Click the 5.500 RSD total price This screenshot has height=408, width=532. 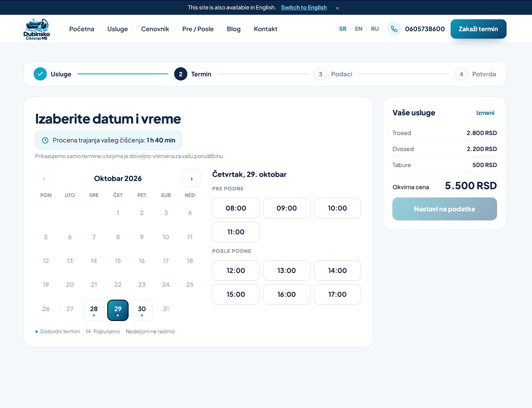click(471, 186)
